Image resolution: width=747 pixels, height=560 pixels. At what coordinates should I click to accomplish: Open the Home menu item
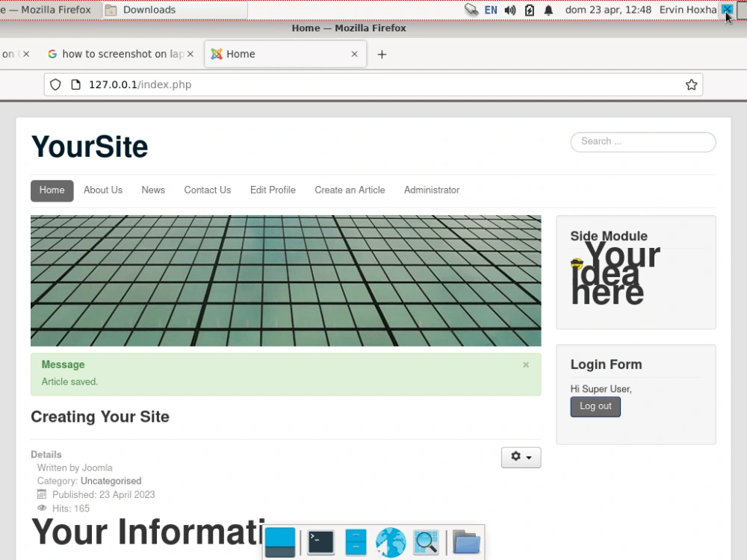52,190
